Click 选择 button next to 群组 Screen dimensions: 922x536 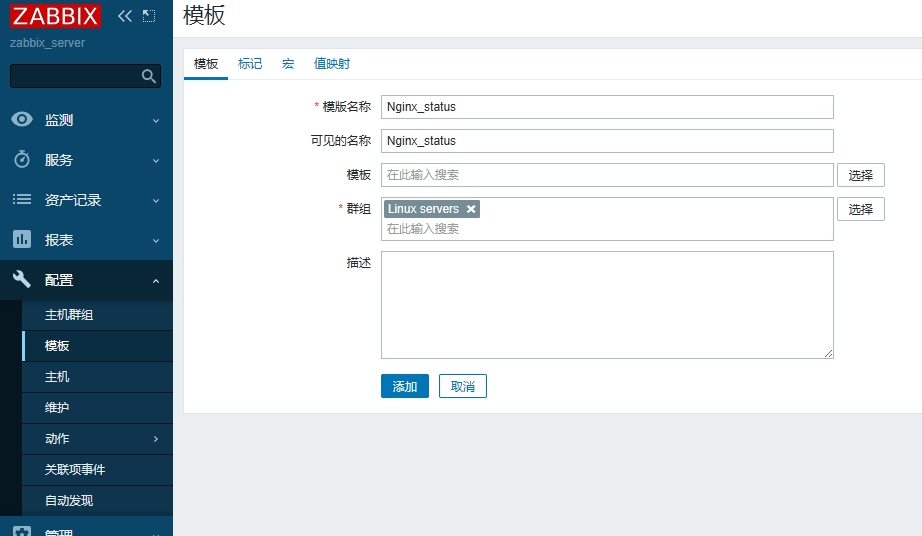point(860,209)
